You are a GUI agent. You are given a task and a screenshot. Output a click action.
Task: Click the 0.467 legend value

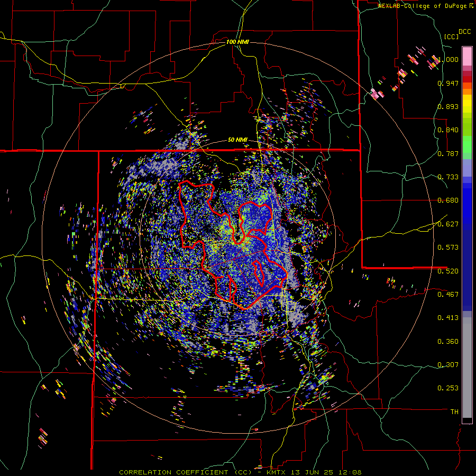point(448,295)
